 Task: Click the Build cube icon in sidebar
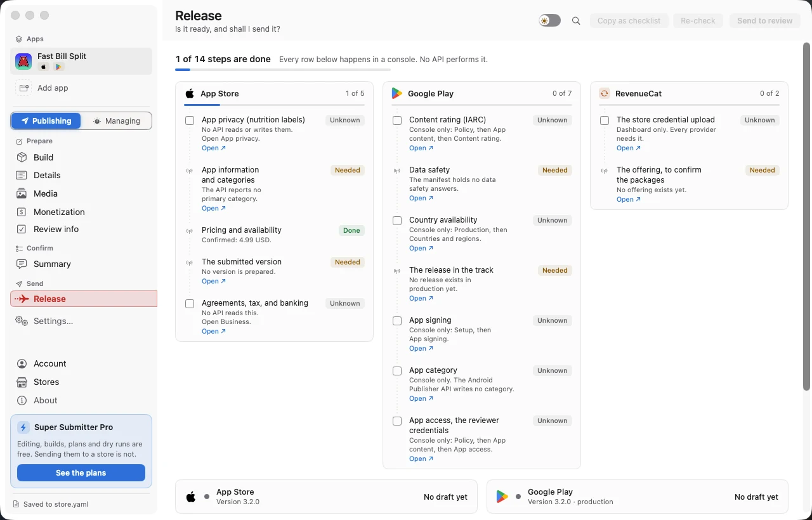click(x=22, y=157)
